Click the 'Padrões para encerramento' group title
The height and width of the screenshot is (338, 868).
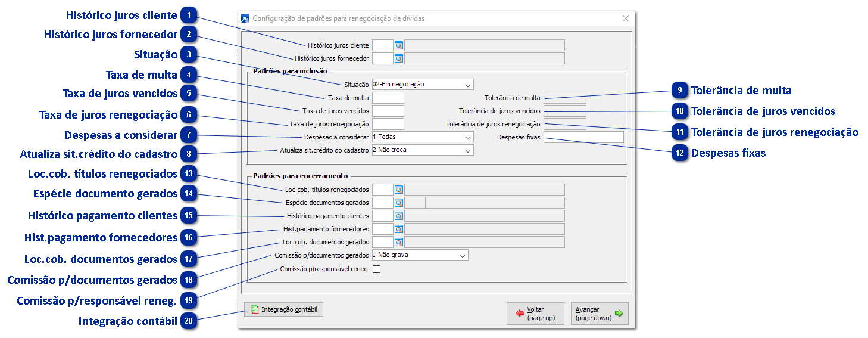click(301, 176)
